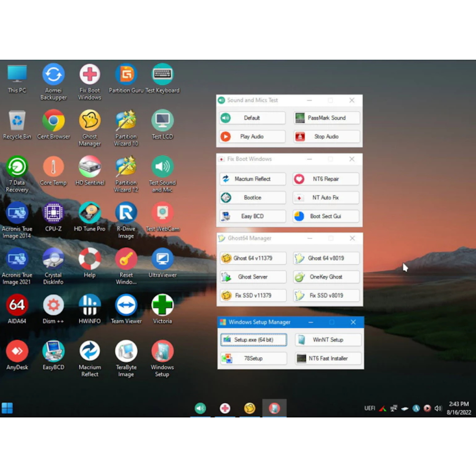476x476 pixels.
Task: Click the Ghost 64 v8019 button
Action: point(326,258)
